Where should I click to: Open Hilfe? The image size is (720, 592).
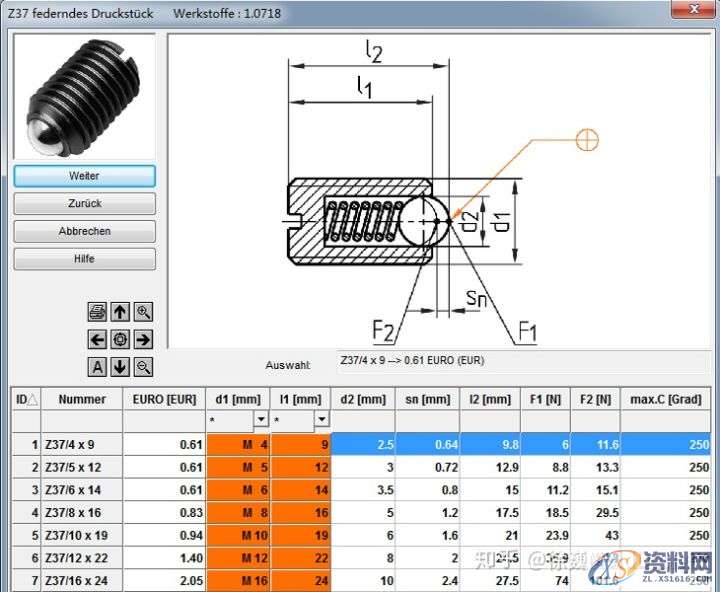point(84,259)
